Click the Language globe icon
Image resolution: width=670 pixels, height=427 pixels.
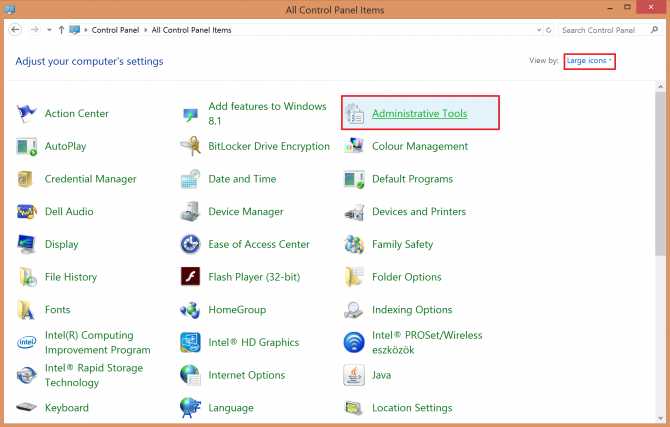[x=190, y=408]
